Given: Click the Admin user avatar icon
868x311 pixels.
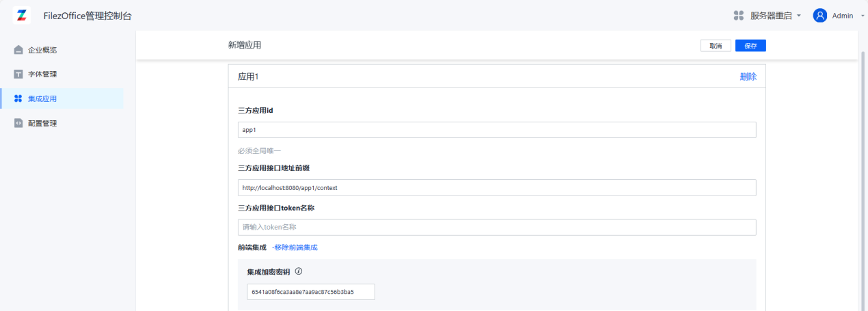Looking at the screenshot, I should 820,15.
